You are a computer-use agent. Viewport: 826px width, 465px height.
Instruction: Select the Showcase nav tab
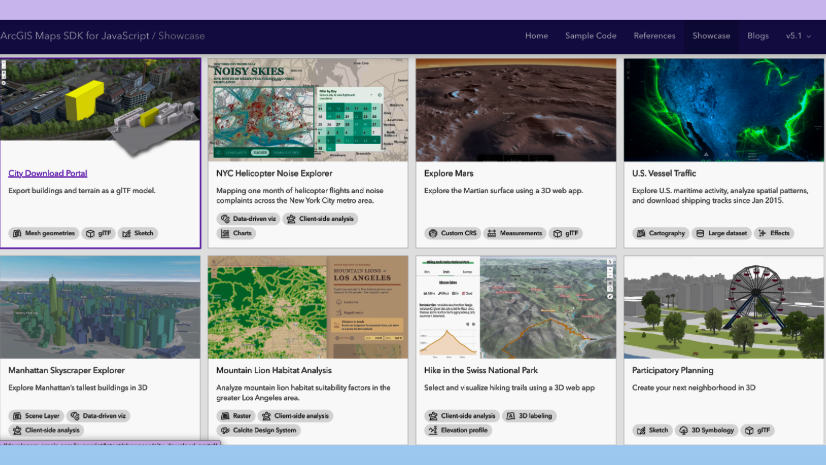pyautogui.click(x=711, y=36)
